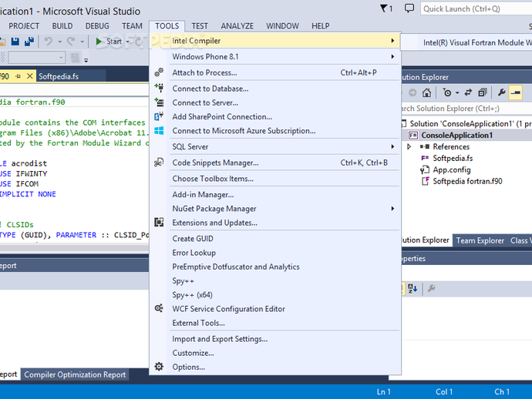Image resolution: width=532 pixels, height=399 pixels.
Task: Launch Spy++ (x64)
Action: pos(274,295)
